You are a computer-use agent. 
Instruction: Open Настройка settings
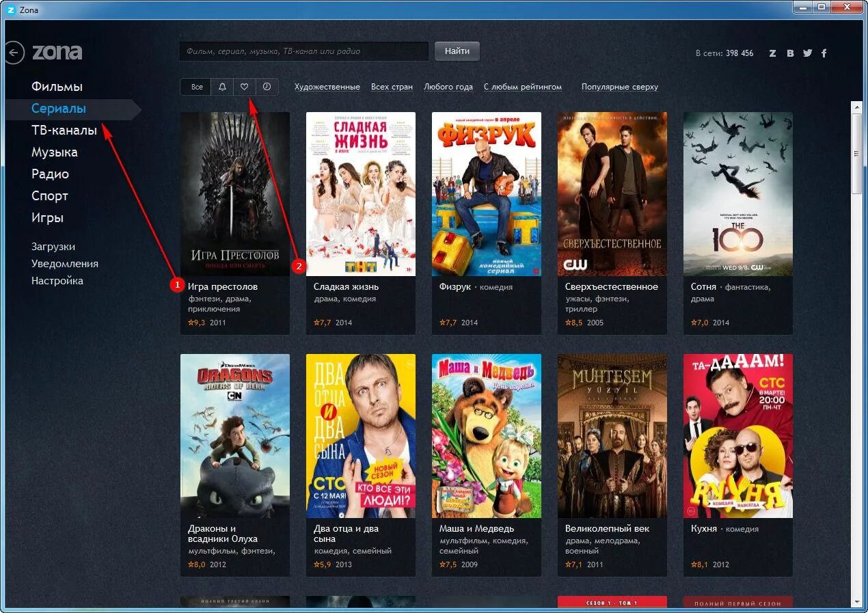pos(57,281)
